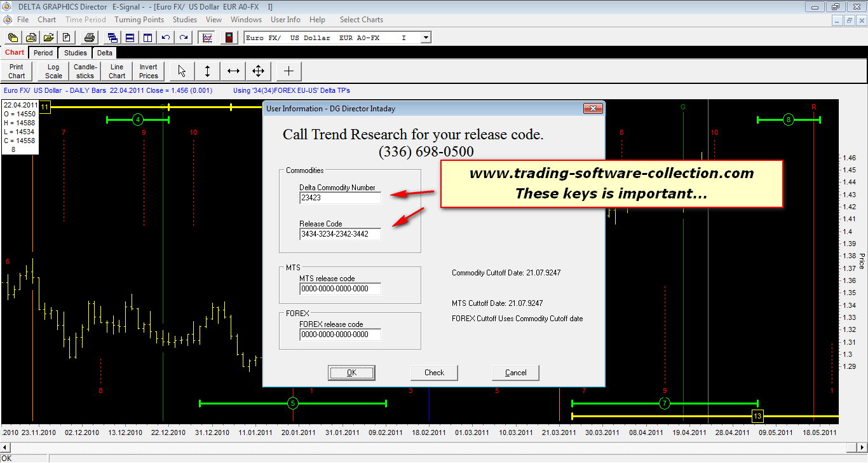Click the tile windows horizontally icon
The width and height of the screenshot is (868, 463).
tap(130, 38)
